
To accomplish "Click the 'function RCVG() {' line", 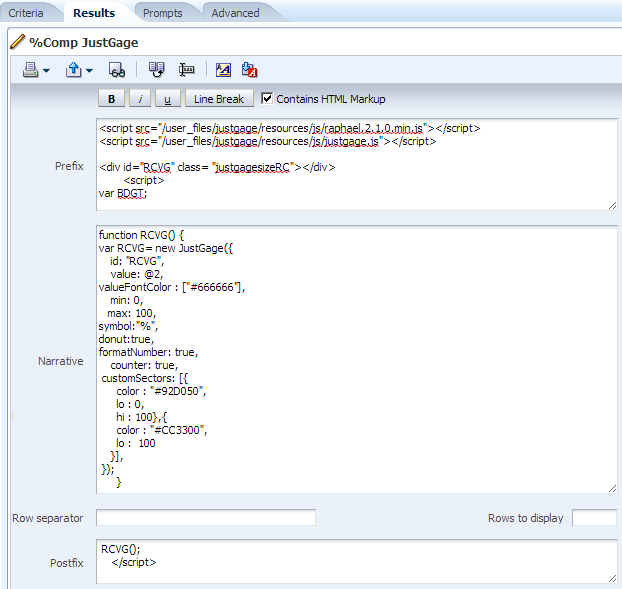I will click(141, 235).
